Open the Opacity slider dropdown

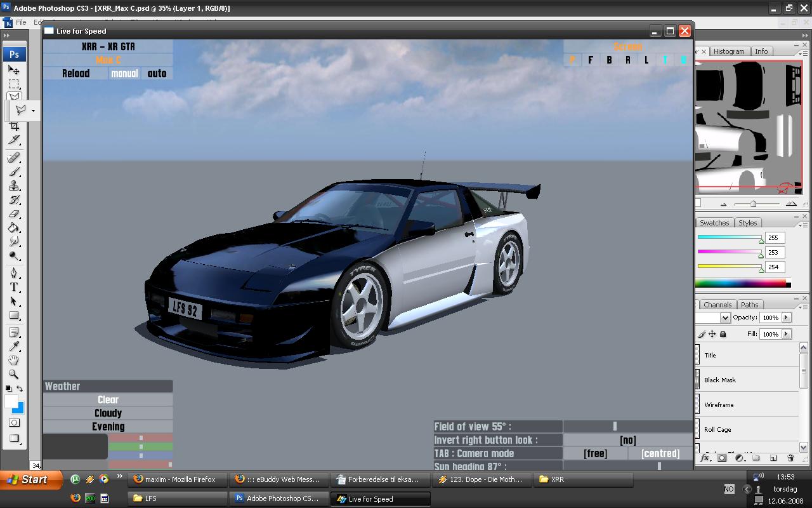[x=787, y=317]
